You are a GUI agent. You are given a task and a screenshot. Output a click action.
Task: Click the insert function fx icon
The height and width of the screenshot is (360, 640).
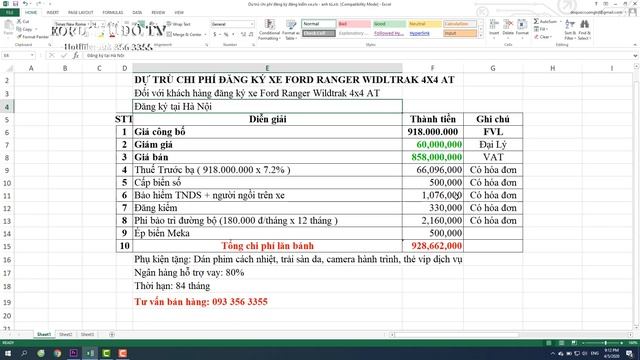click(76, 55)
